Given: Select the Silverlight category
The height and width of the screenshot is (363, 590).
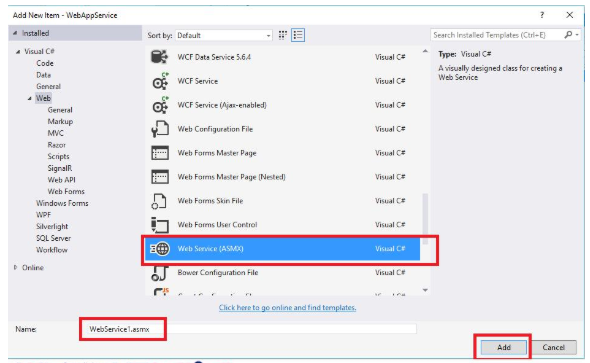Looking at the screenshot, I should 52,226.
